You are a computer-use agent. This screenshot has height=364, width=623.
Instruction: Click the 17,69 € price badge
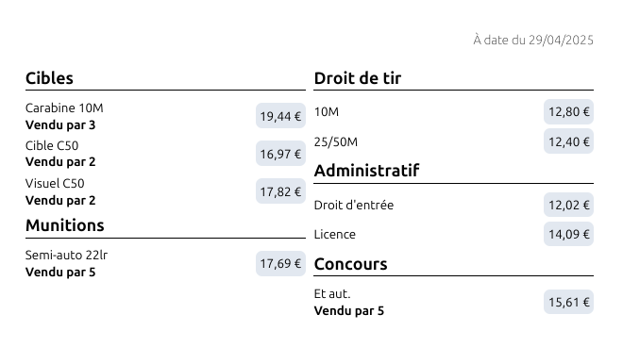pyautogui.click(x=280, y=264)
